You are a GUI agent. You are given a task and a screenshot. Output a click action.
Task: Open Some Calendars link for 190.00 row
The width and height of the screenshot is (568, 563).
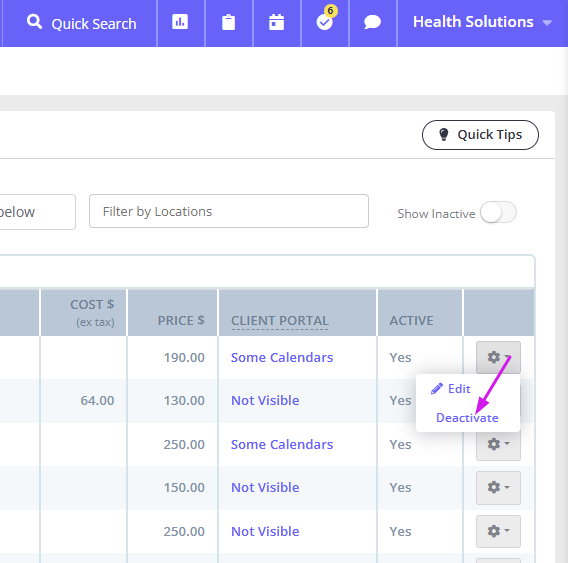point(282,358)
